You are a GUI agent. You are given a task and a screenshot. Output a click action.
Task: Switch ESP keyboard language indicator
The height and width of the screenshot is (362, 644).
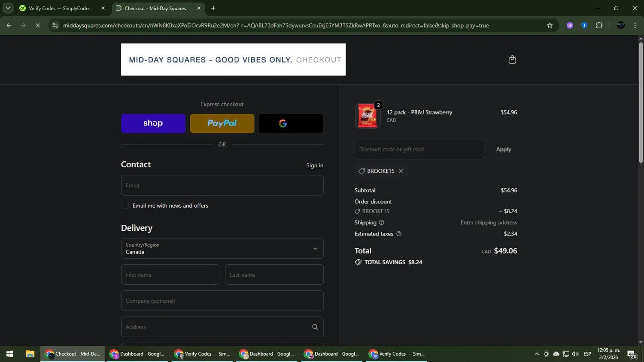click(x=587, y=354)
